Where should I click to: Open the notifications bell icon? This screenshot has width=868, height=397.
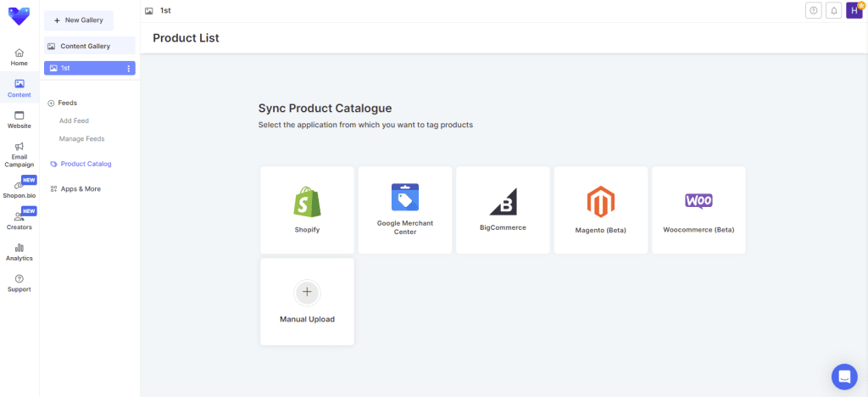point(834,10)
